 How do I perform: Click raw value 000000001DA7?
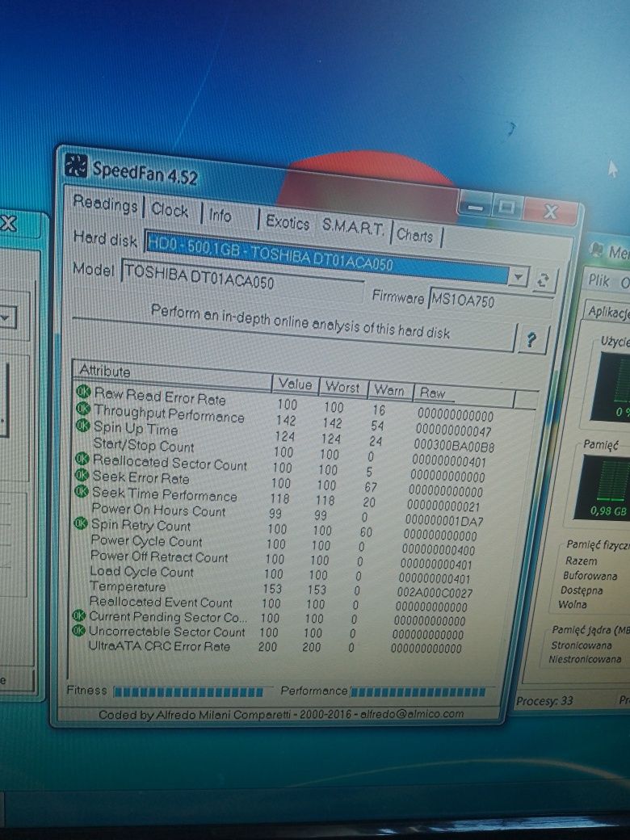coord(444,520)
